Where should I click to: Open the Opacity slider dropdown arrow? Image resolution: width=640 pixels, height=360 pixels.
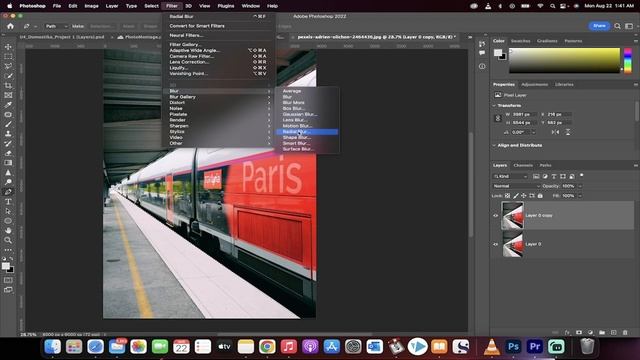point(580,186)
